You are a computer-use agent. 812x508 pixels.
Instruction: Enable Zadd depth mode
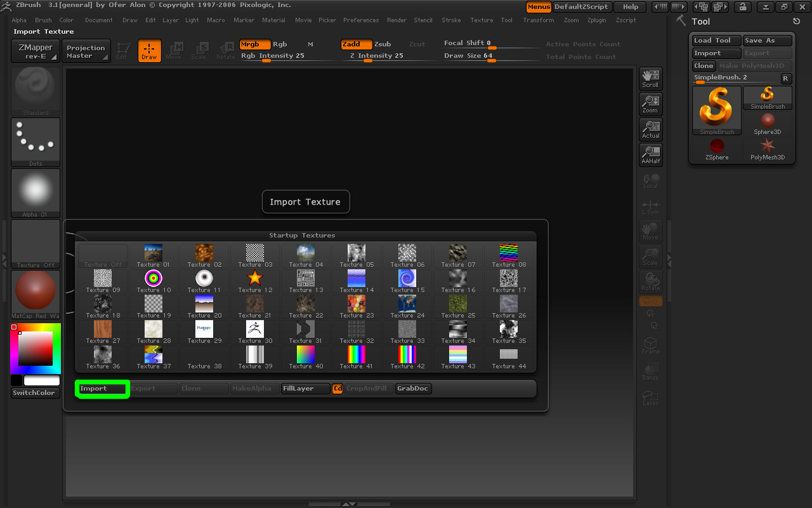click(x=357, y=44)
